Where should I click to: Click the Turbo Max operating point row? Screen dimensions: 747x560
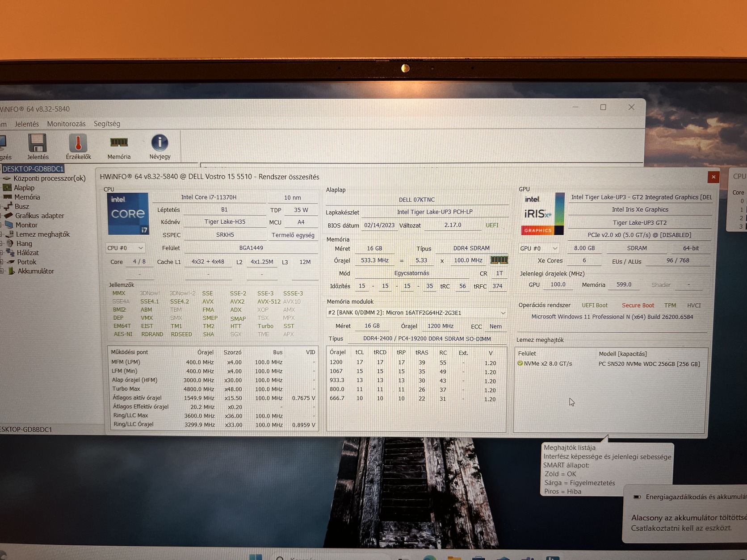click(x=214, y=389)
